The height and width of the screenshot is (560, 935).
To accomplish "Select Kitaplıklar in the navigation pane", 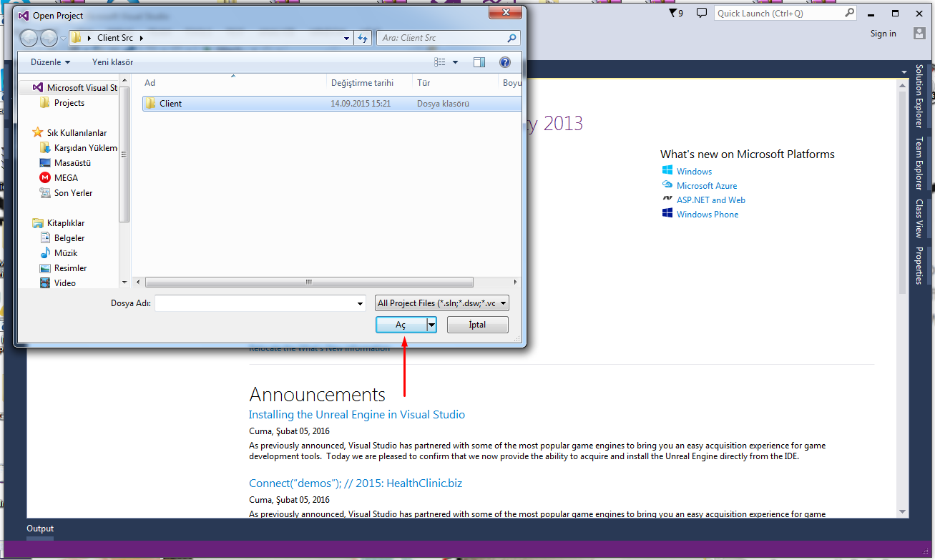I will (59, 223).
